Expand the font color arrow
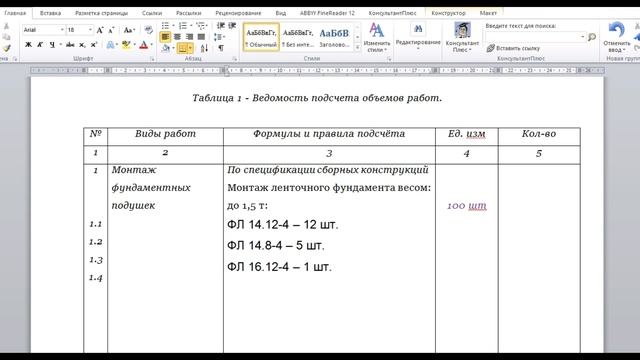The width and height of the screenshot is (640, 360). (x=151, y=44)
